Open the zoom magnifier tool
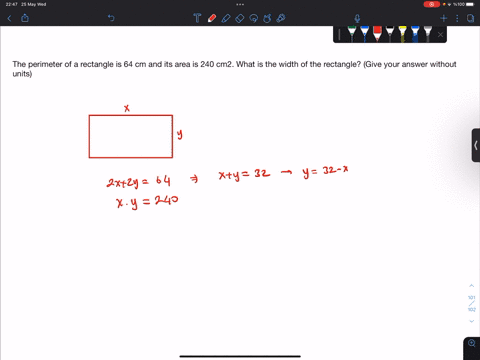Viewport: 480px width, 360px height. pos(472,343)
